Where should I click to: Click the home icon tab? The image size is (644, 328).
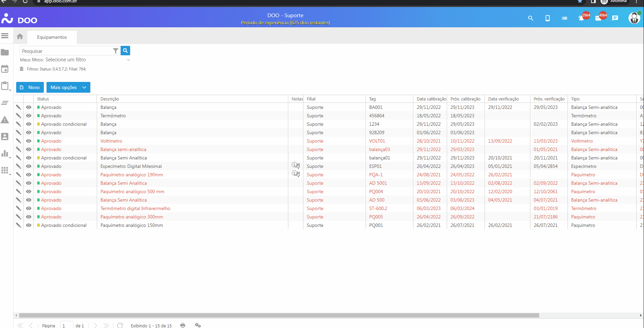pyautogui.click(x=20, y=37)
